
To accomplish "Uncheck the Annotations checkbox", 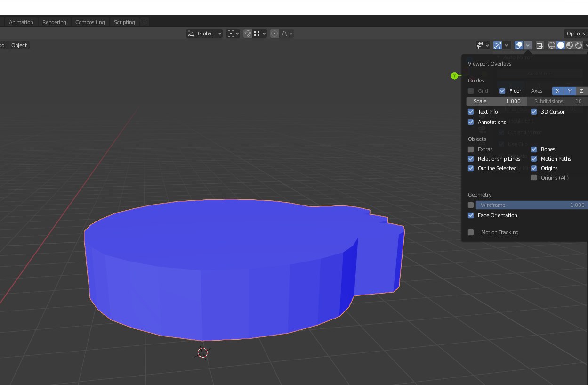I will pyautogui.click(x=471, y=122).
